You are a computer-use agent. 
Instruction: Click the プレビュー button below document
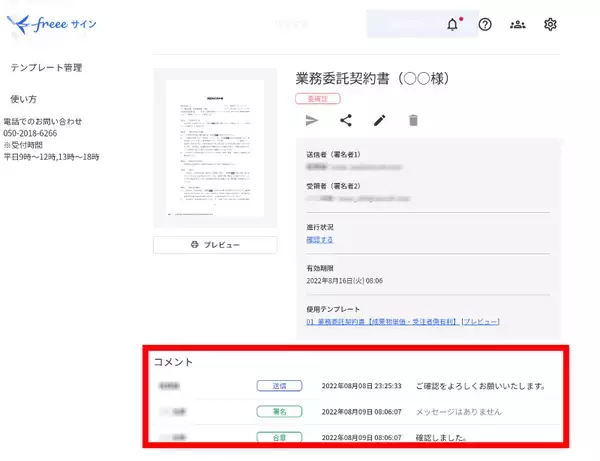pyautogui.click(x=215, y=245)
